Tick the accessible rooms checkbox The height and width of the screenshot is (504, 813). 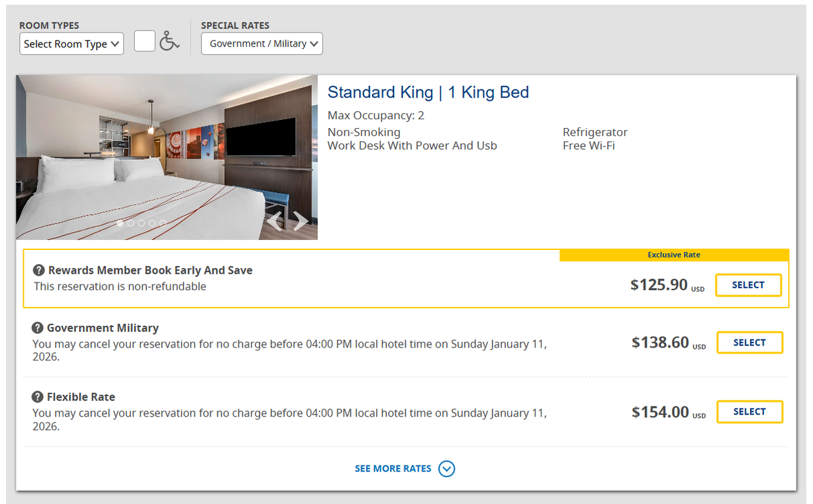pyautogui.click(x=144, y=41)
